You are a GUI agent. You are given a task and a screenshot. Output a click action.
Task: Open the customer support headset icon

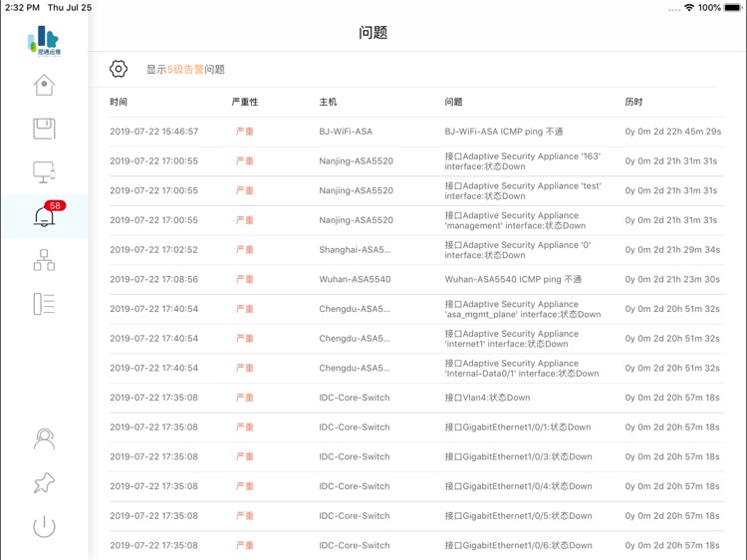(44, 439)
